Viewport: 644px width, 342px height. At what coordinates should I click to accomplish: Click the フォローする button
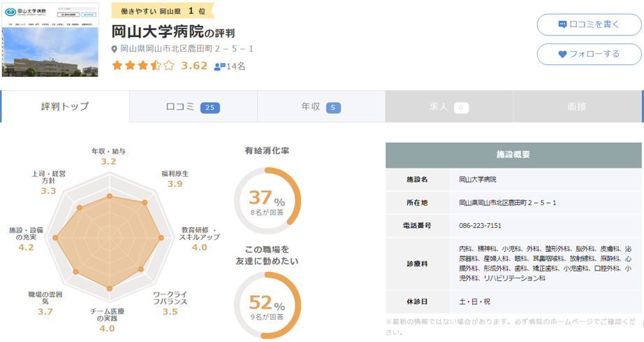[x=589, y=54]
